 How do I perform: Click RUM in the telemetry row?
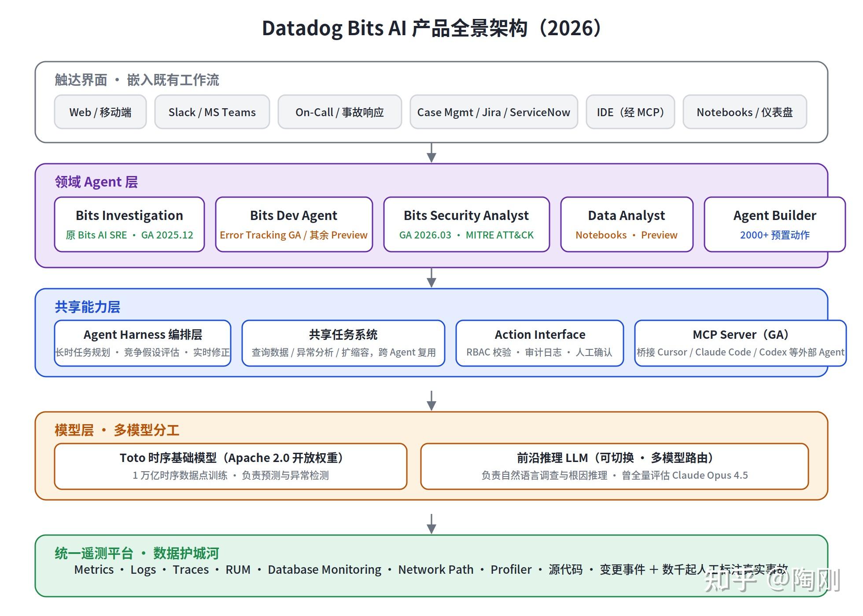[x=238, y=570]
